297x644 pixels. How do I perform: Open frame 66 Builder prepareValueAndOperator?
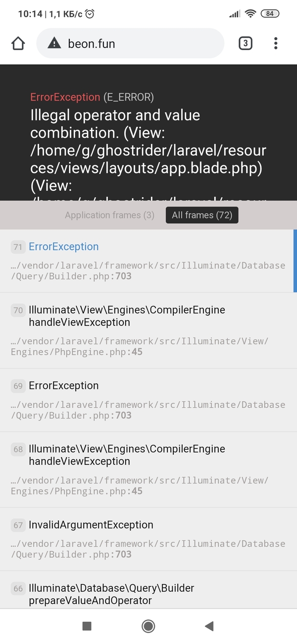(x=148, y=594)
